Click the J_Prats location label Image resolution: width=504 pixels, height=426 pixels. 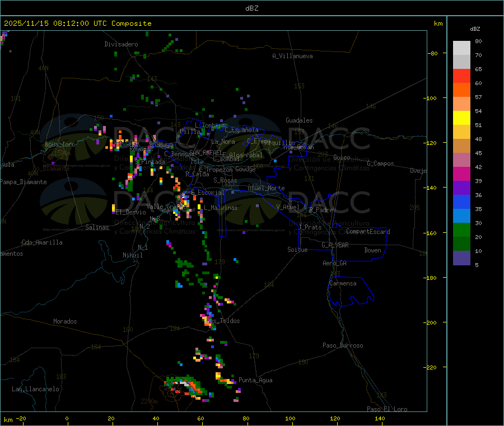310,227
